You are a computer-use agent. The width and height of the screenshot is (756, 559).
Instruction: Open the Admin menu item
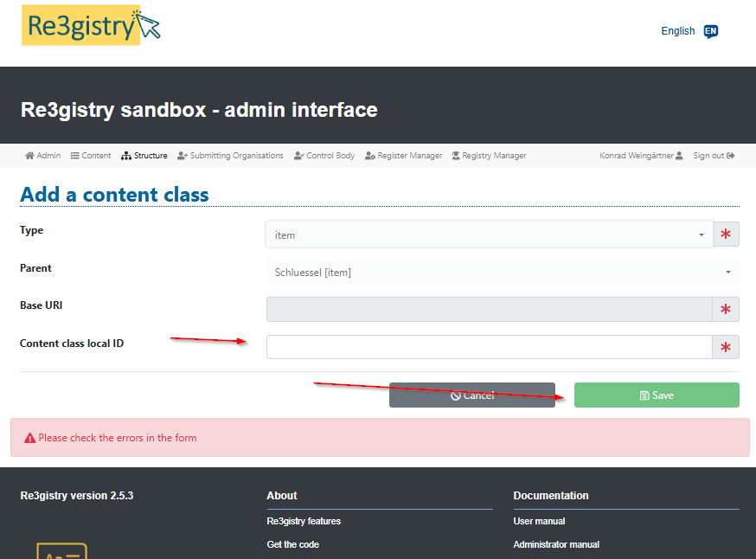[x=42, y=156]
